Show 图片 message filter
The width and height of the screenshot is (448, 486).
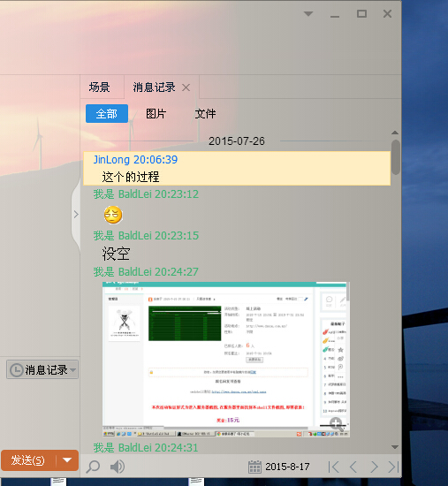pyautogui.click(x=156, y=114)
